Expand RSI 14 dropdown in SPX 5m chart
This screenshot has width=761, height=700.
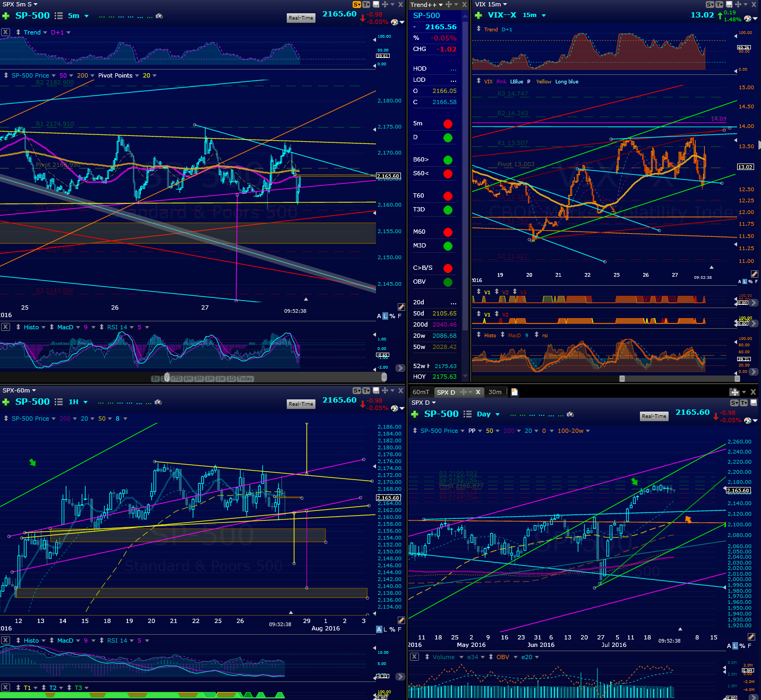click(x=131, y=327)
